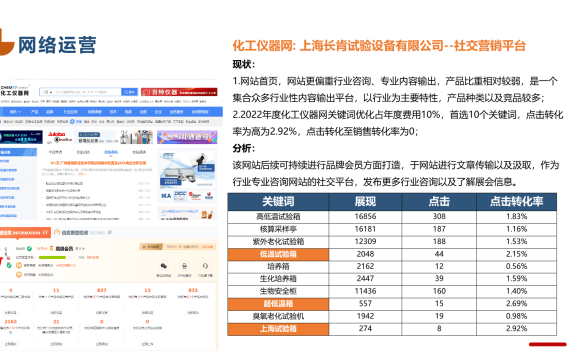Click the 1.83% conversion rate cell

pos(516,217)
